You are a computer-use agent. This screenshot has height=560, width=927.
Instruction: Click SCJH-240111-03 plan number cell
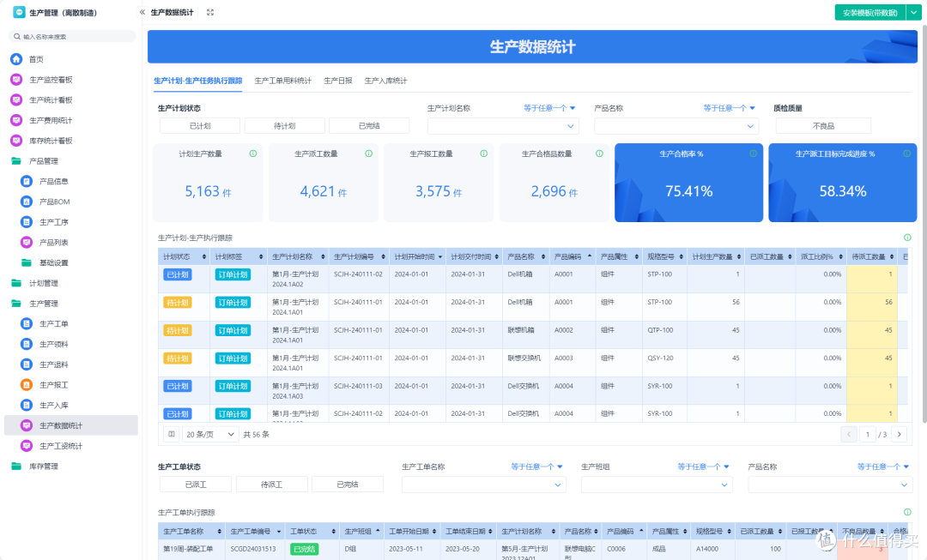[x=358, y=386]
